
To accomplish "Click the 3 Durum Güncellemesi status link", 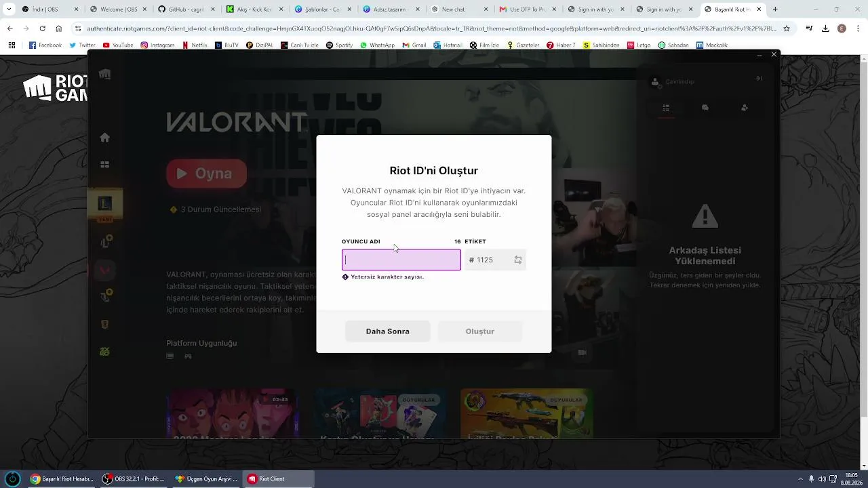I will 216,209.
